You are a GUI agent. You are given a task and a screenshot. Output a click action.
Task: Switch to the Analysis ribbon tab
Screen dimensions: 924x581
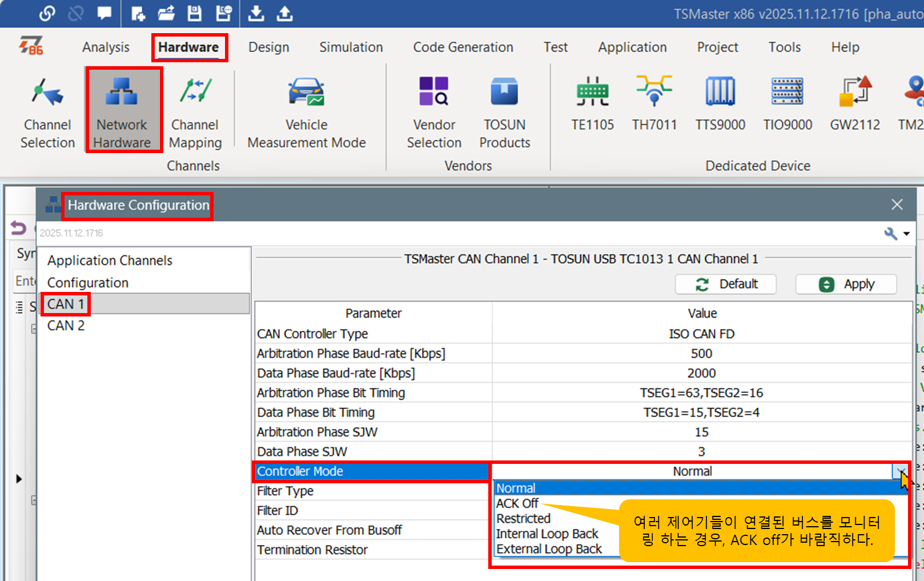[106, 47]
